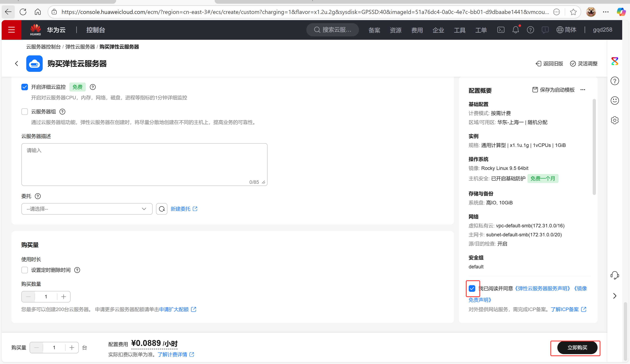Open browser profile avatar
This screenshot has width=630, height=364.
(x=591, y=12)
